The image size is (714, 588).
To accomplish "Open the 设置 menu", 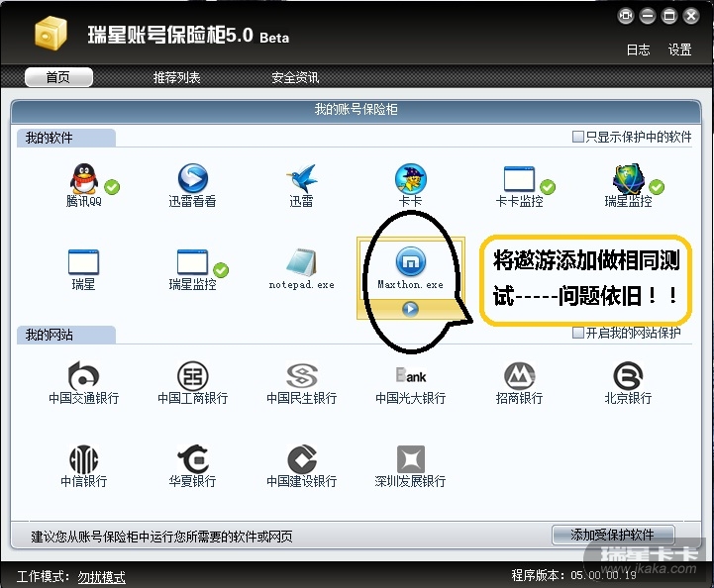I will point(680,49).
